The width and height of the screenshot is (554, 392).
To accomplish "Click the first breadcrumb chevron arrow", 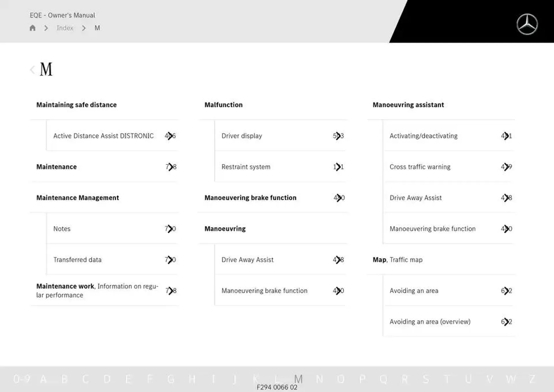I will [46, 28].
